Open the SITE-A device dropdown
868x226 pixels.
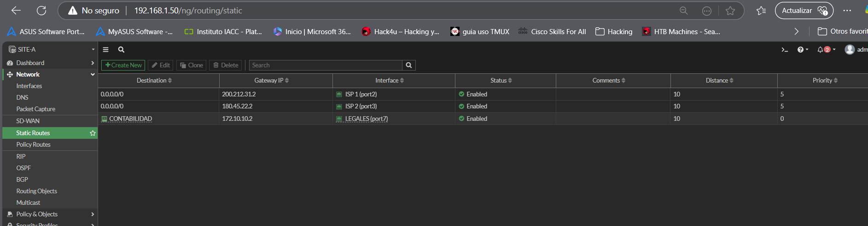50,50
